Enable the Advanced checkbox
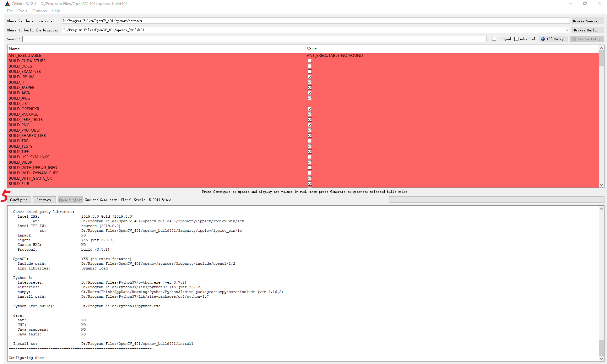 click(516, 39)
